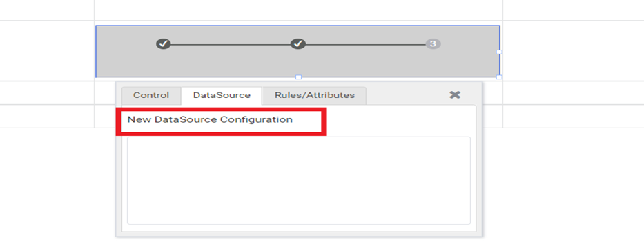Viewport: 644px width, 251px height.
Task: Click the connector line between steps two and three
Action: pyautogui.click(x=366, y=44)
